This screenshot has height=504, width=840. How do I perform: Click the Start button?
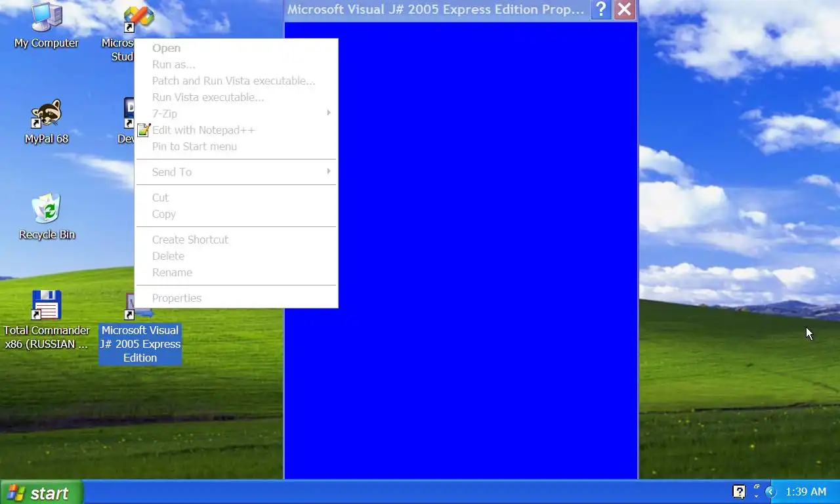coord(41,492)
